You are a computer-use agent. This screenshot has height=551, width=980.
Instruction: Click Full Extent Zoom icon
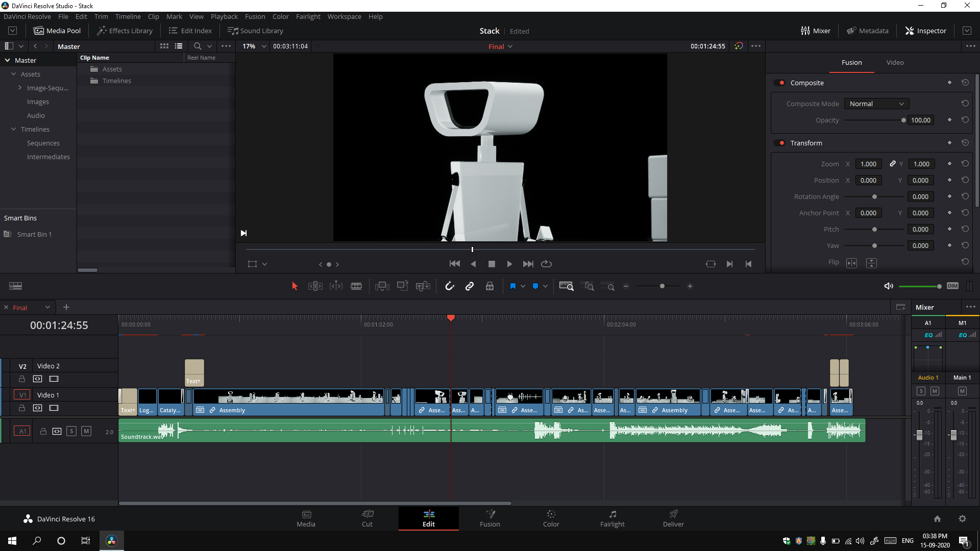point(567,286)
